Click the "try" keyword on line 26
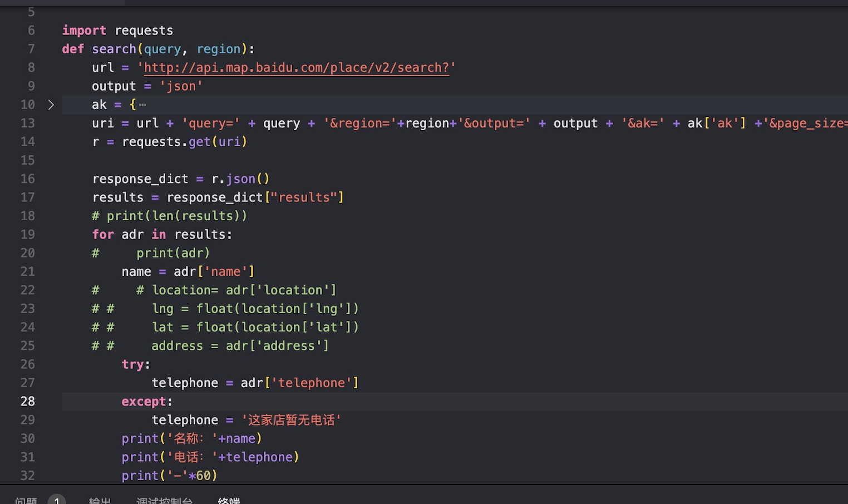 point(133,364)
